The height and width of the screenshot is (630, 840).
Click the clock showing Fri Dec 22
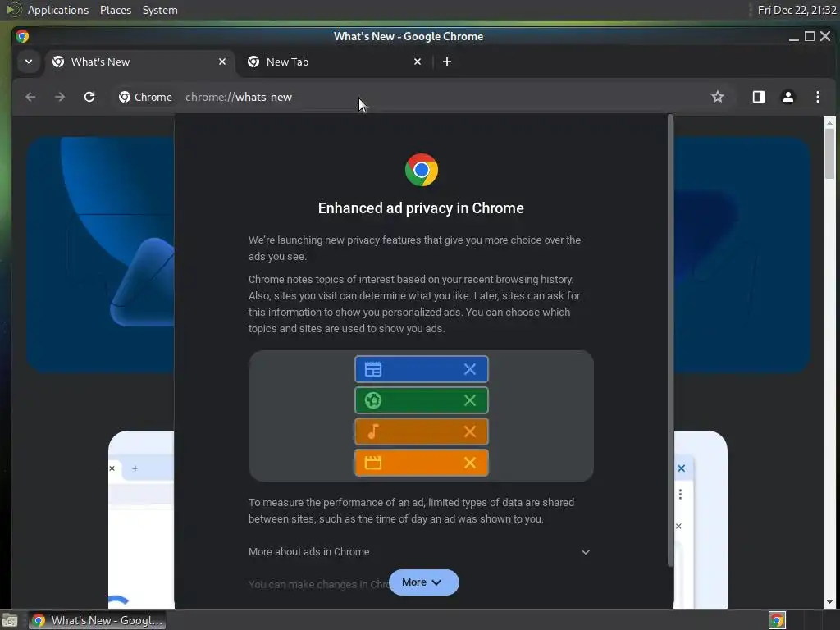click(x=797, y=10)
